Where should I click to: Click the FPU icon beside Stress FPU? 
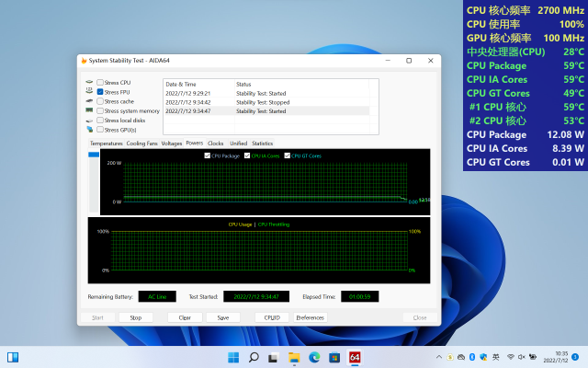pos(89,91)
